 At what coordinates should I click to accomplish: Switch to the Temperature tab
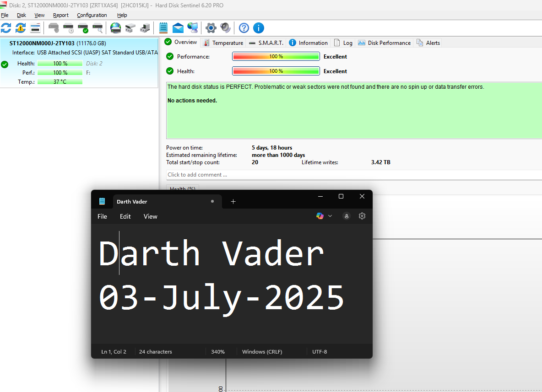coord(223,43)
